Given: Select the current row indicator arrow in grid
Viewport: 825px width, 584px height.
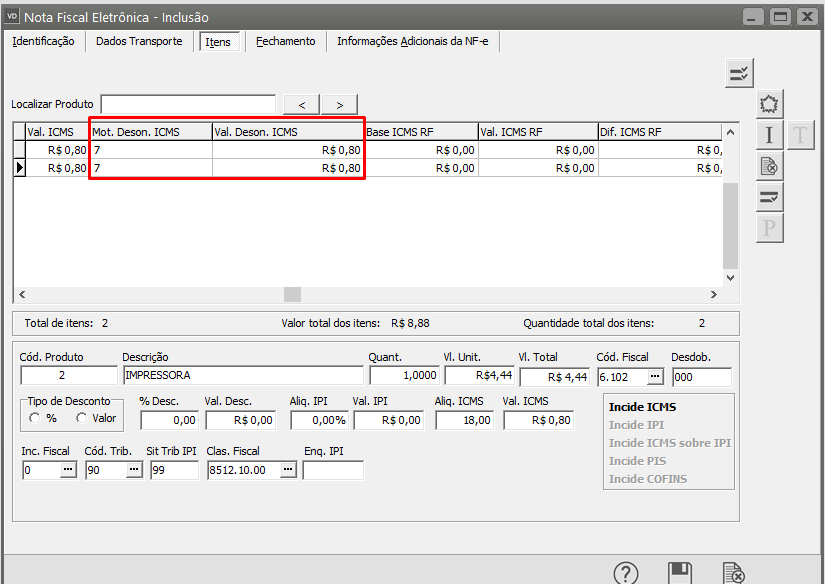Looking at the screenshot, I should click(x=20, y=168).
